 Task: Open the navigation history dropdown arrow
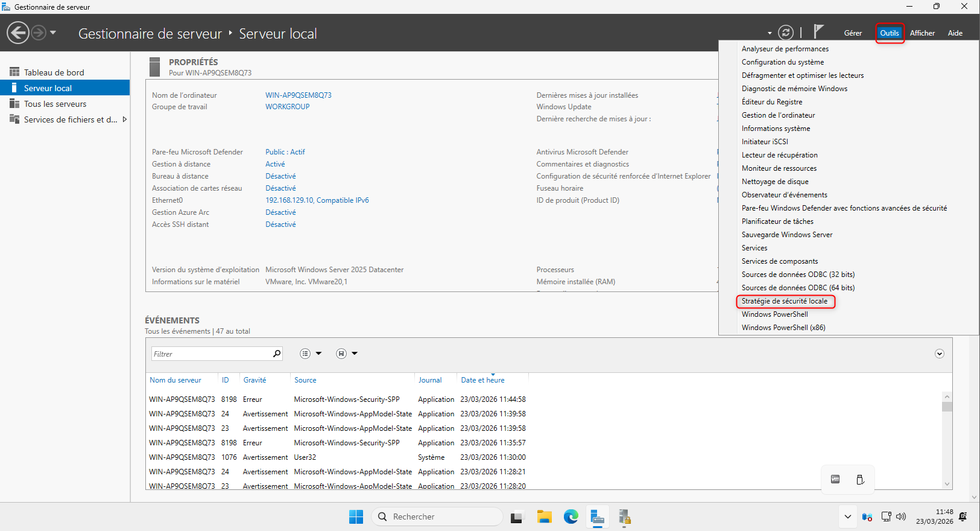(53, 33)
